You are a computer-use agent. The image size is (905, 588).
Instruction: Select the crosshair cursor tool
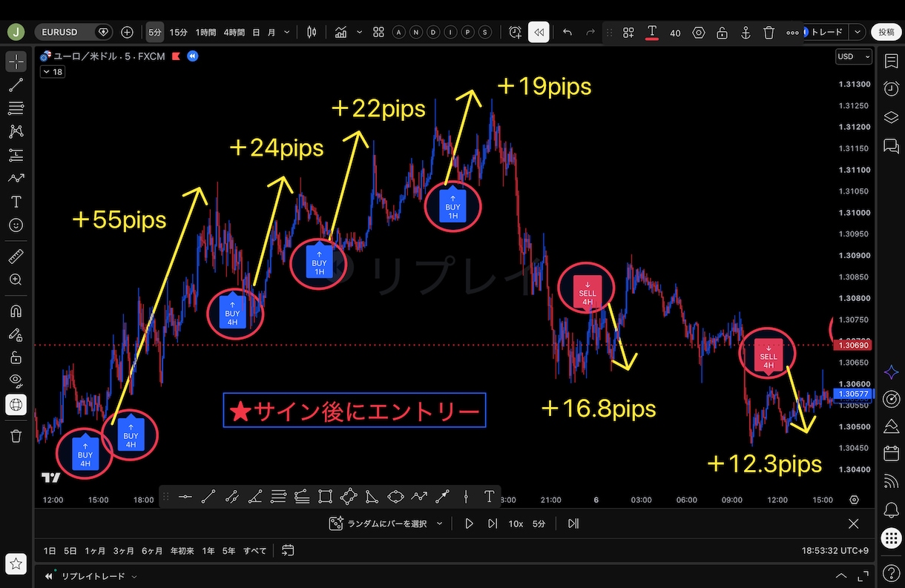coord(16,62)
